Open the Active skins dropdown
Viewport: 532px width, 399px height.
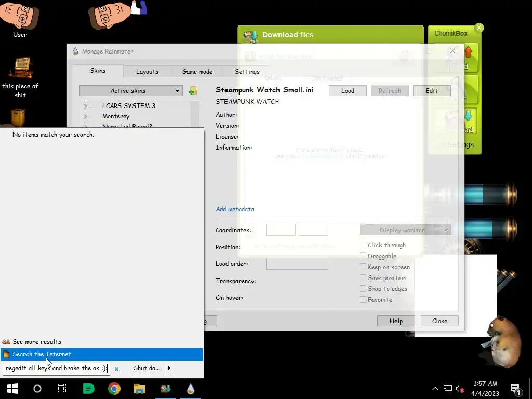[x=131, y=90]
